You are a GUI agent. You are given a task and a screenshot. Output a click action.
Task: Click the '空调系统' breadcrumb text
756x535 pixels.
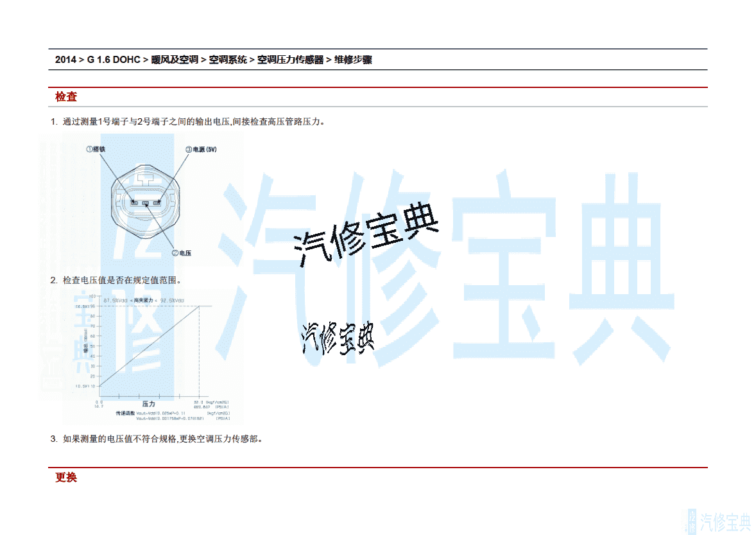pos(228,59)
